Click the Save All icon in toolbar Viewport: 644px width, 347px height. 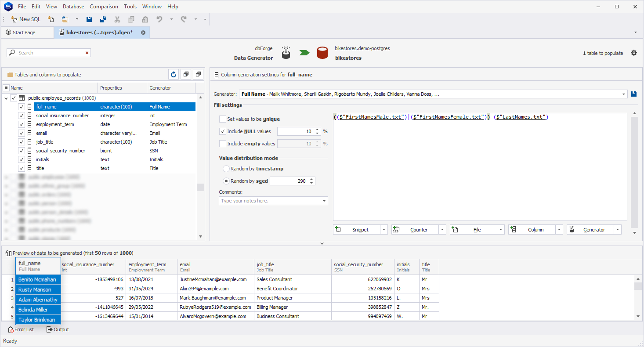pos(103,19)
